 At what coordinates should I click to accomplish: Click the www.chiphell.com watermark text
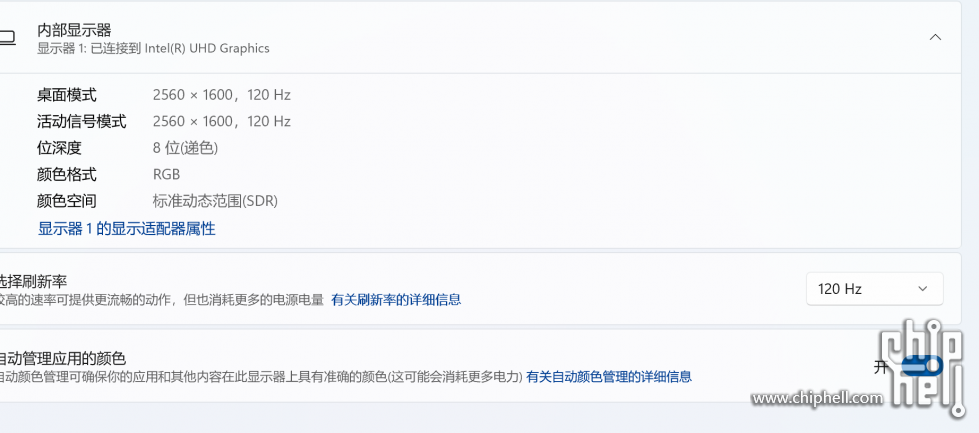point(817,397)
